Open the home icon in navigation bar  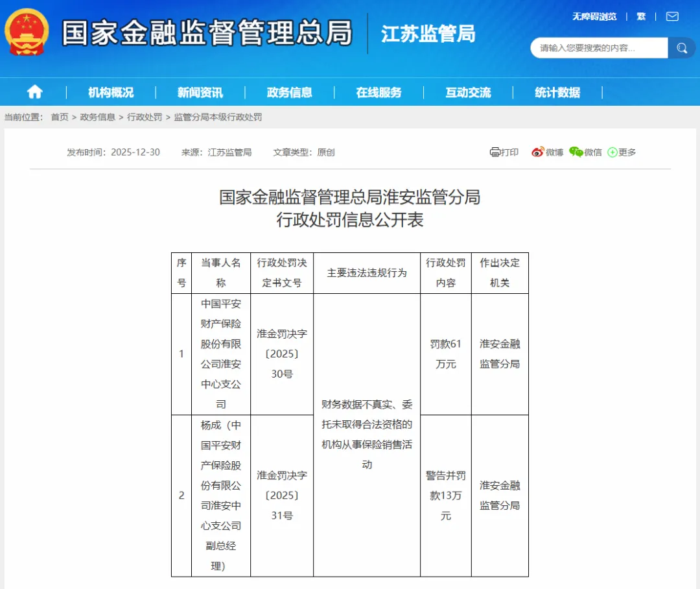click(x=35, y=92)
